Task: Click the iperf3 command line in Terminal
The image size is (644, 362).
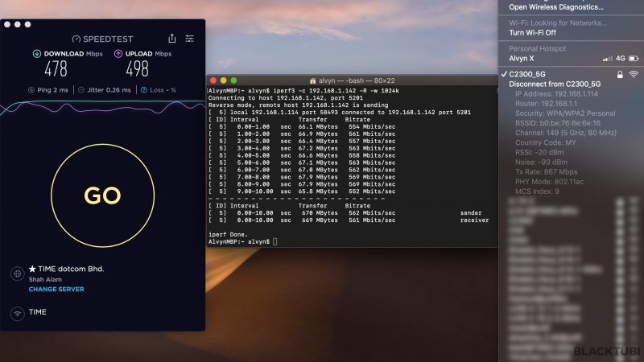Action: [303, 91]
